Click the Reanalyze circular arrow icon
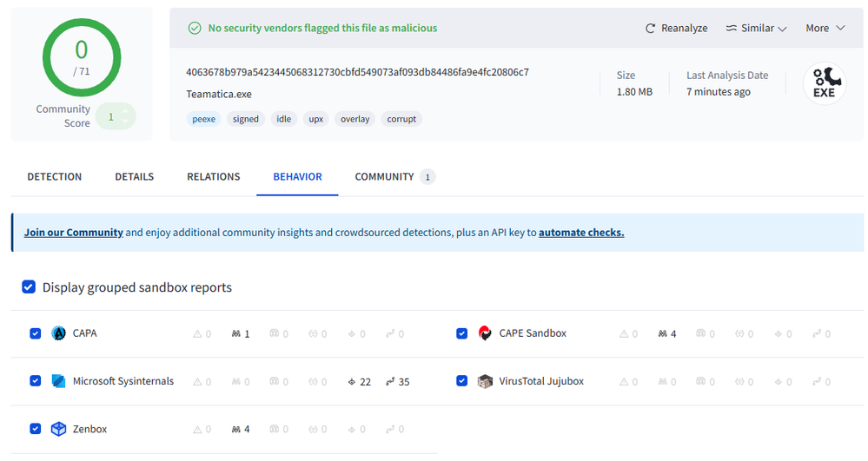 click(x=651, y=29)
